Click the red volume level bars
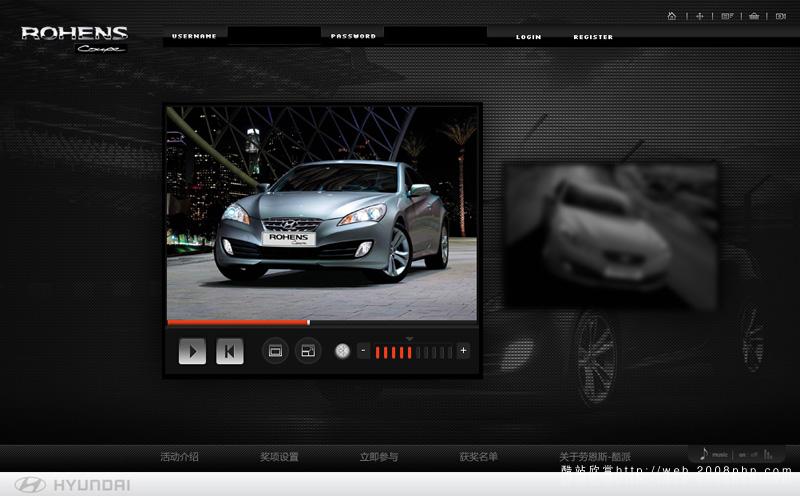Screen dimensions: 800x496 [x=394, y=352]
